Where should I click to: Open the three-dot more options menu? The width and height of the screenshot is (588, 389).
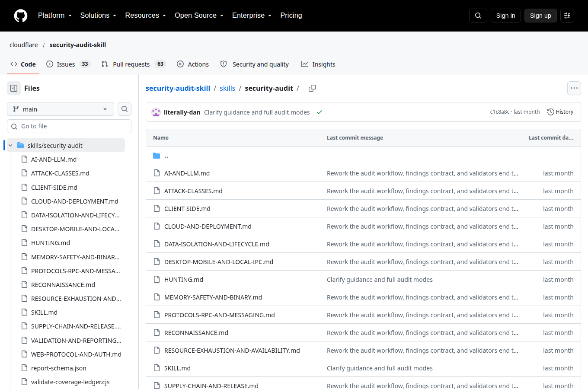(x=574, y=88)
